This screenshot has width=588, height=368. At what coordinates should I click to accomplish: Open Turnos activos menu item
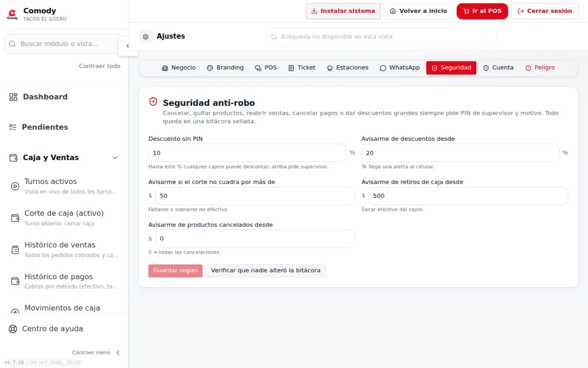(64, 186)
